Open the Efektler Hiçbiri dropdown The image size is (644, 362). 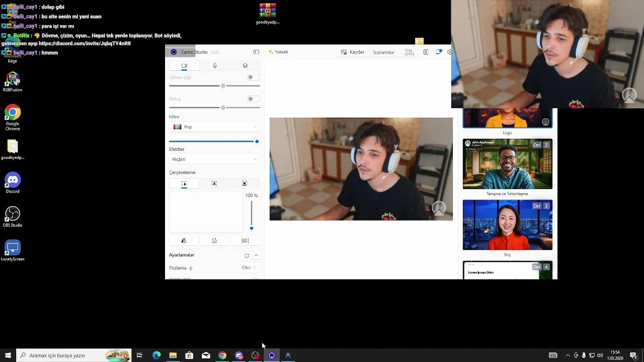pos(214,159)
